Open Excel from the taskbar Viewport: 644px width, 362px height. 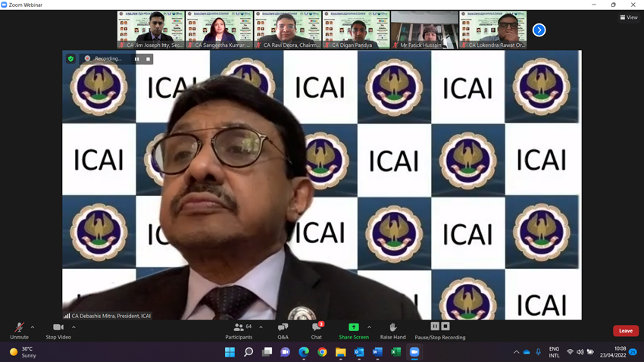point(395,352)
